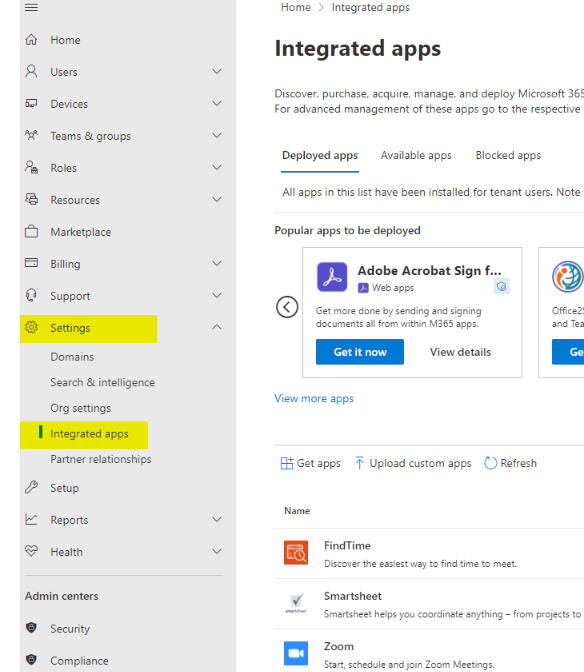Open Domains under Settings
Viewport: 584px width, 672px height.
pyautogui.click(x=72, y=357)
